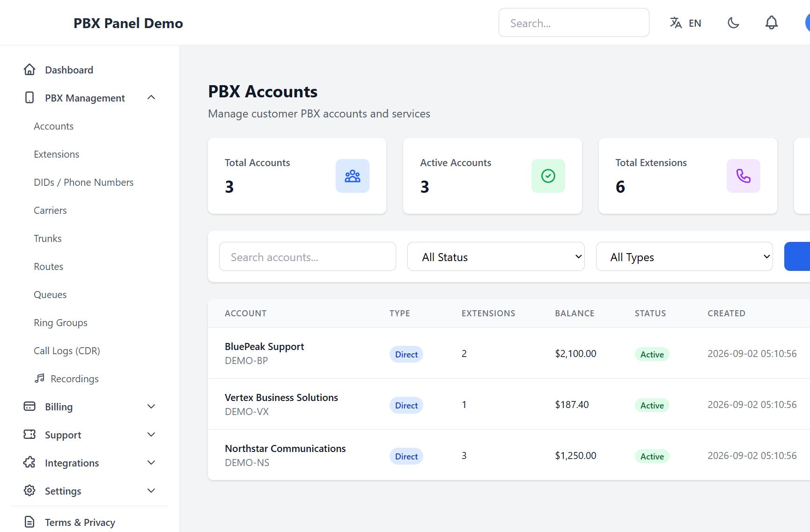Click the Support ticket icon
The height and width of the screenshot is (532, 810).
tap(29, 434)
